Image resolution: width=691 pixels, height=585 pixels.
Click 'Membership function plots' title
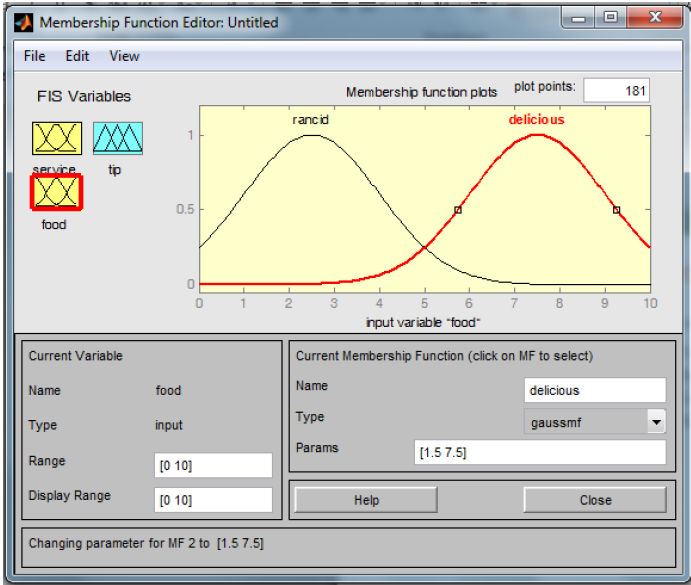pos(421,92)
